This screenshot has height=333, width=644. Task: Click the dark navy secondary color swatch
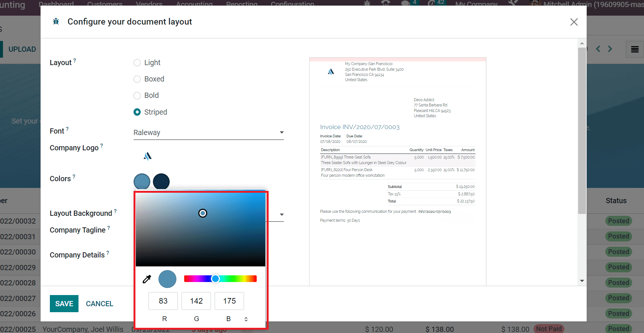(161, 182)
